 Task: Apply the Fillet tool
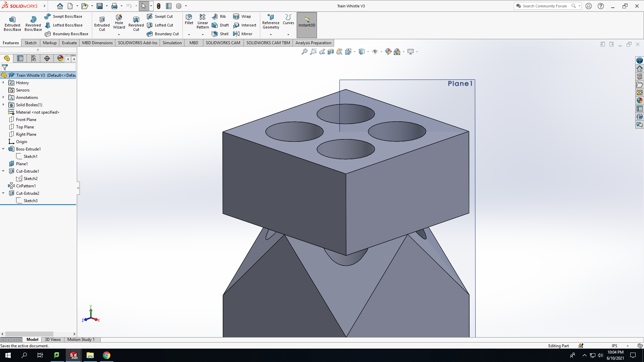pyautogui.click(x=189, y=19)
